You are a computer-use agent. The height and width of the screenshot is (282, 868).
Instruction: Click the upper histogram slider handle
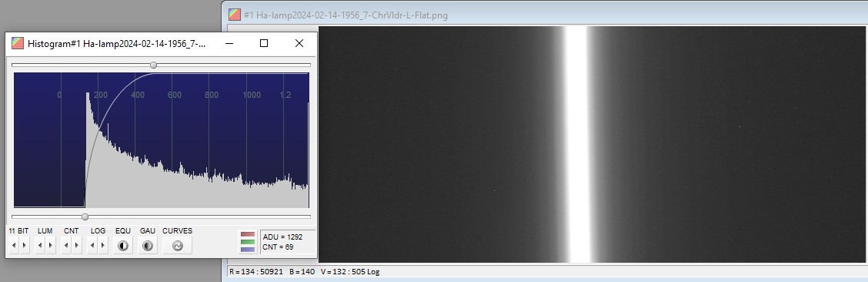(153, 65)
